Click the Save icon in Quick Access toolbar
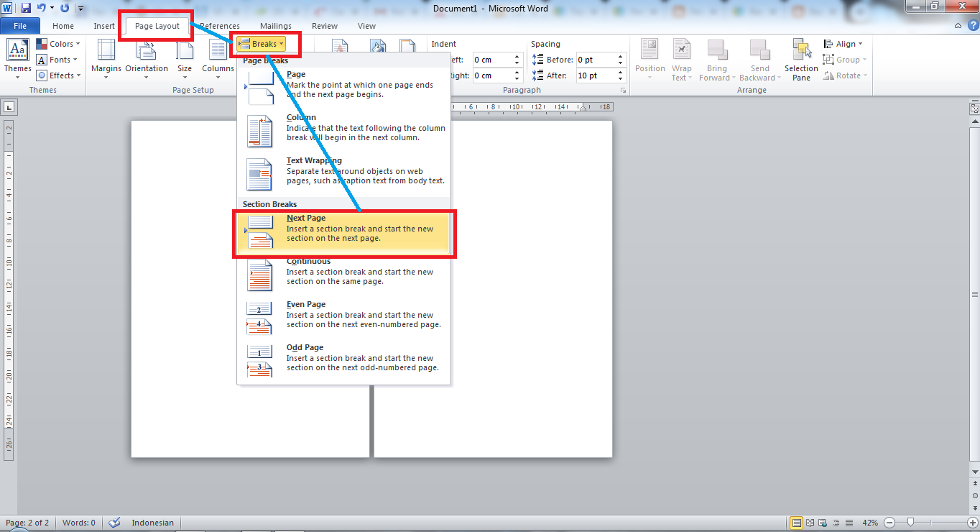The image size is (980, 532). click(26, 8)
